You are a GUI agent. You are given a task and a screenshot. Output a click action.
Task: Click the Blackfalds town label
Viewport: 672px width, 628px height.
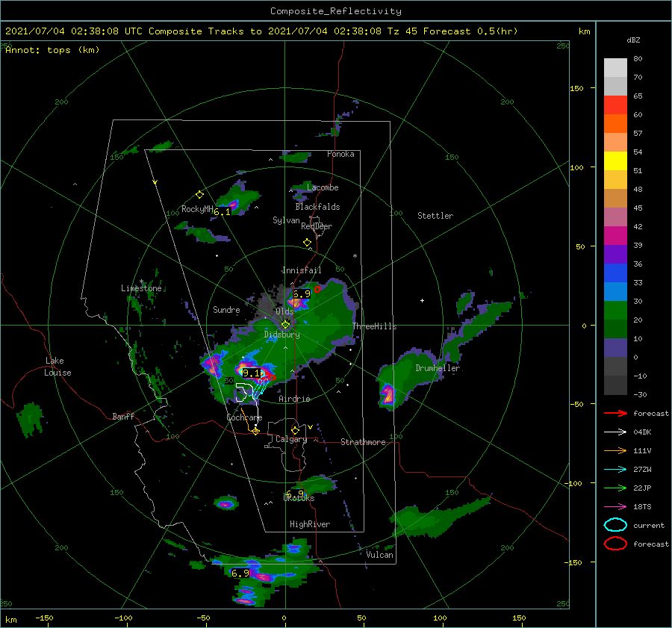pos(317,207)
